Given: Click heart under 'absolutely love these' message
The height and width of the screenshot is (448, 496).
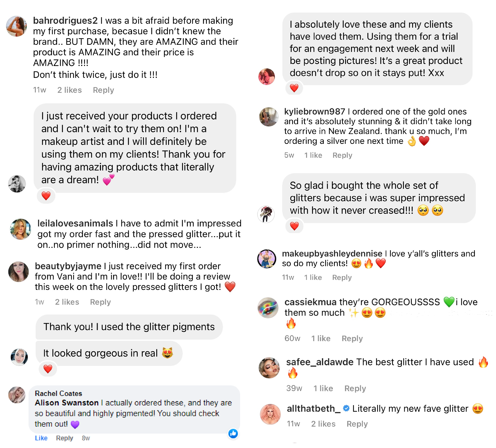Looking at the screenshot, I should [294, 88].
